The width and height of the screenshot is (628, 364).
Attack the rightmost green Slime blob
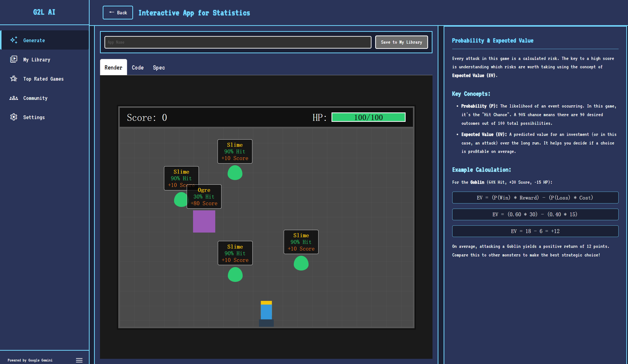tap(301, 263)
